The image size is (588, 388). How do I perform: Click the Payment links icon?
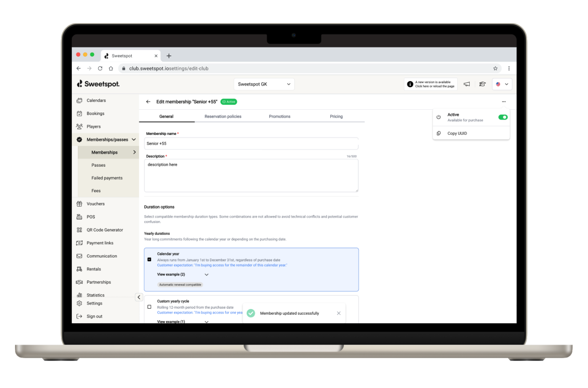[x=79, y=243]
